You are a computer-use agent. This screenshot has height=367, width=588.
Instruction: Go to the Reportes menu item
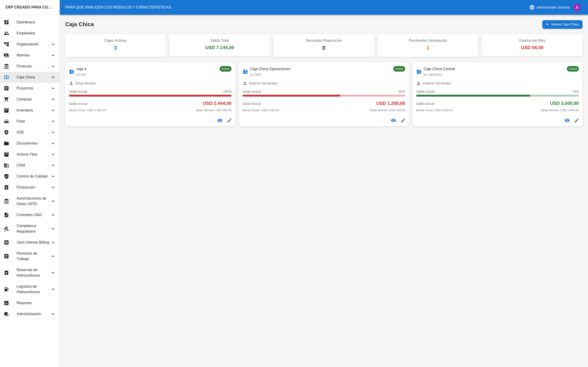[24, 303]
